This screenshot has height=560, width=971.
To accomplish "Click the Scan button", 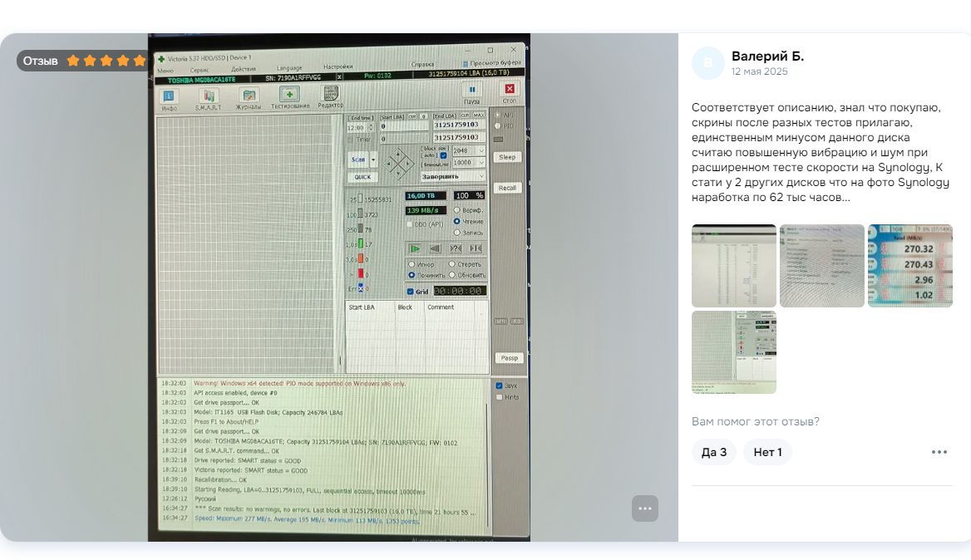I will click(358, 160).
